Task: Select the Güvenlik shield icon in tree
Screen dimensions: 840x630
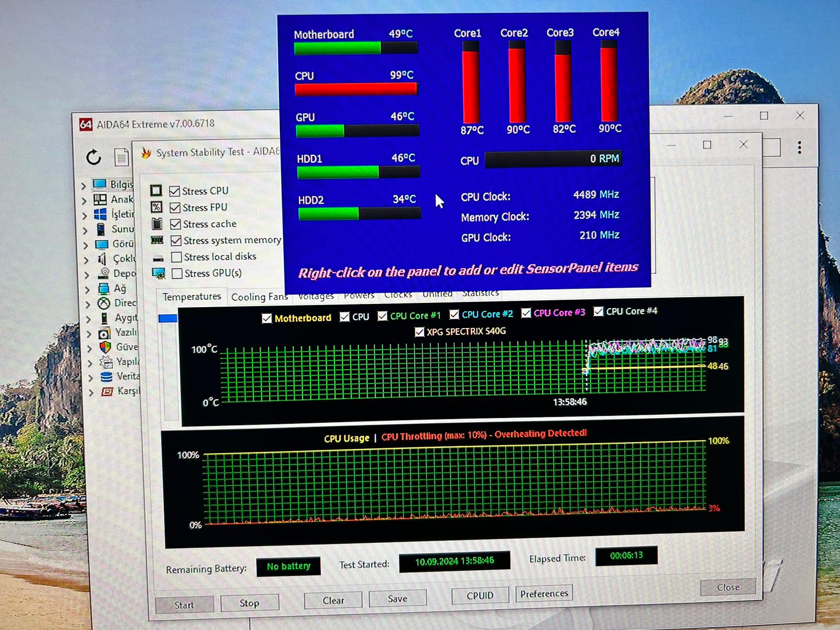Action: [106, 348]
